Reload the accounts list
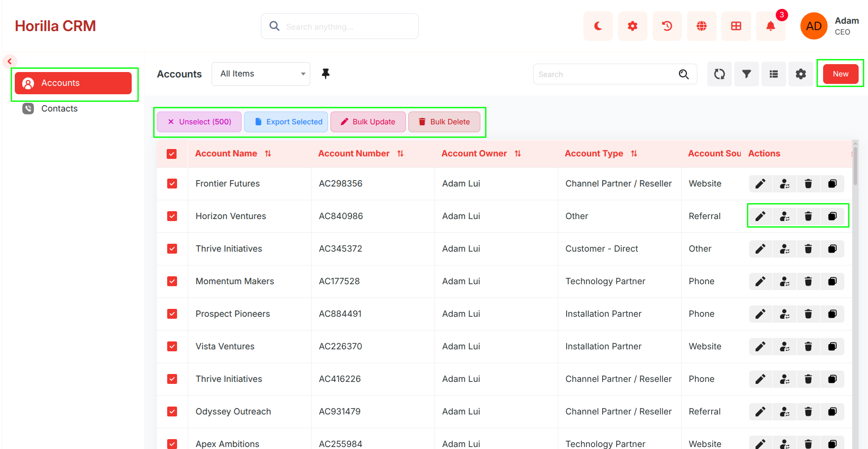This screenshot has width=868, height=449. click(x=720, y=74)
